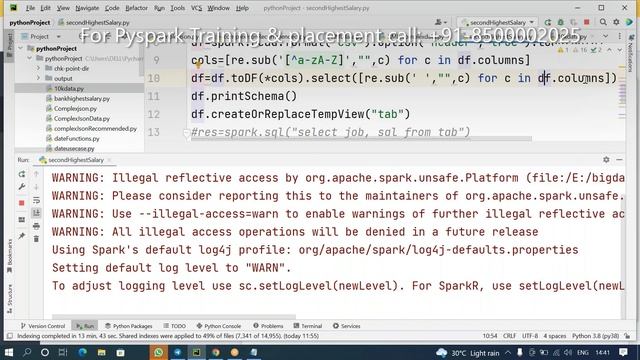Toggle the Structure side panel

[9, 299]
